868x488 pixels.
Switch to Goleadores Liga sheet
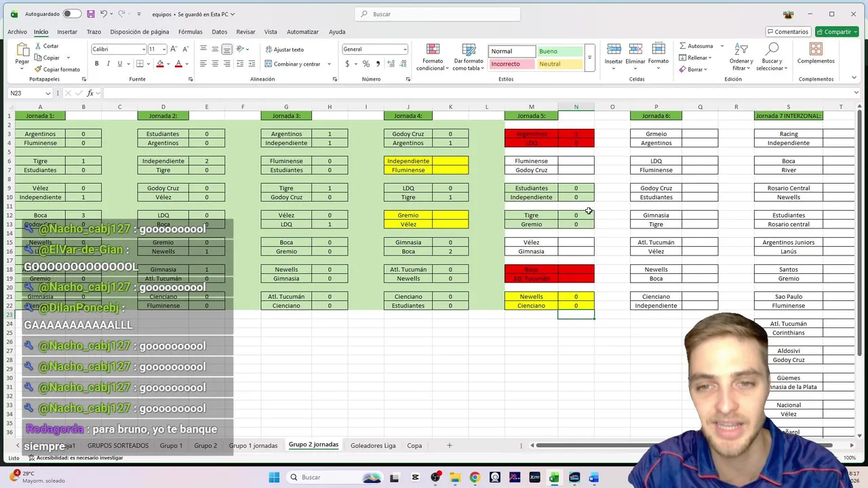[373, 445]
